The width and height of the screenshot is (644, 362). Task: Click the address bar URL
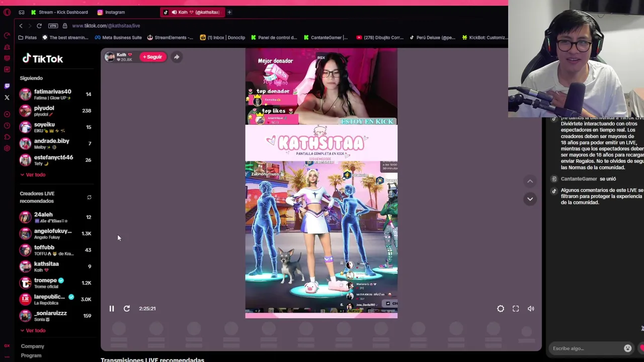click(106, 26)
